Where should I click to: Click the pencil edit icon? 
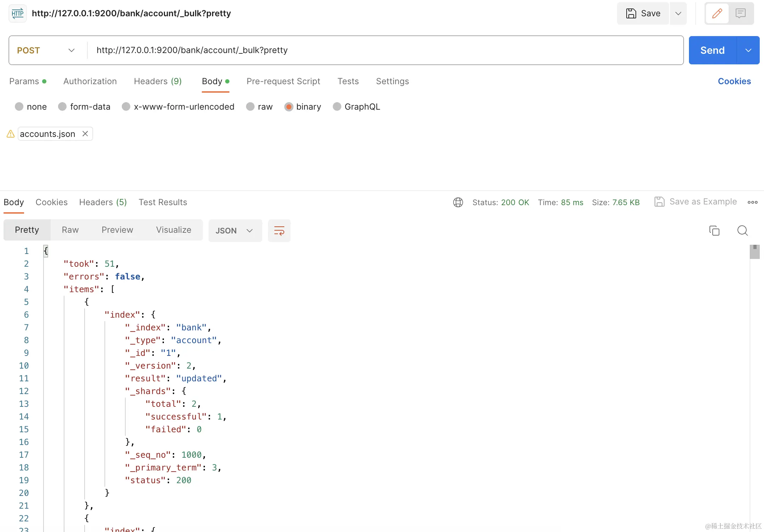[717, 13]
